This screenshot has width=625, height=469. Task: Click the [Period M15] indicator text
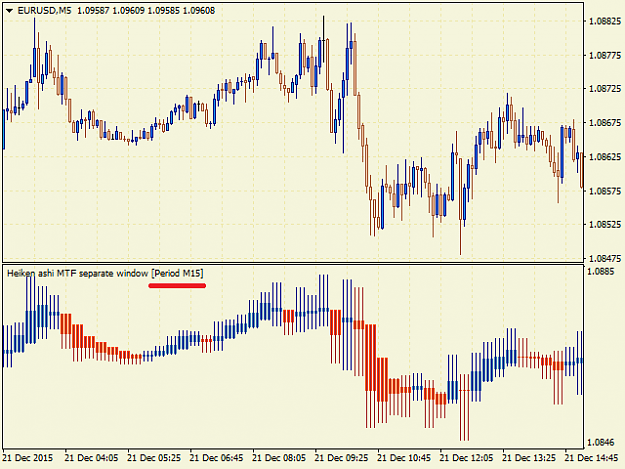click(x=177, y=273)
